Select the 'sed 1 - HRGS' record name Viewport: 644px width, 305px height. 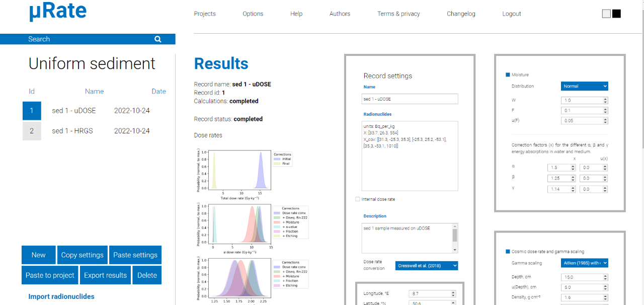[72, 131]
